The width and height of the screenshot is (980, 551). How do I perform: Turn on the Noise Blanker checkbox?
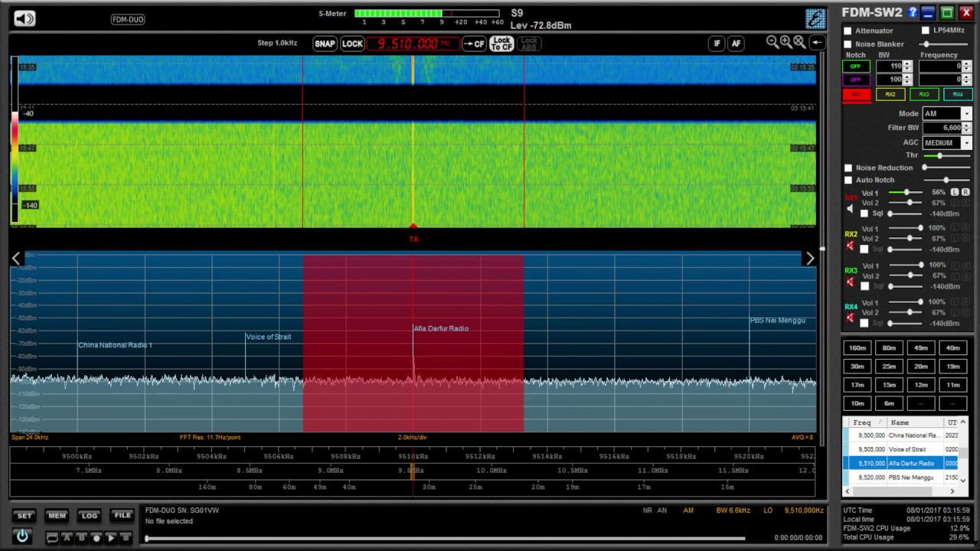tap(848, 44)
